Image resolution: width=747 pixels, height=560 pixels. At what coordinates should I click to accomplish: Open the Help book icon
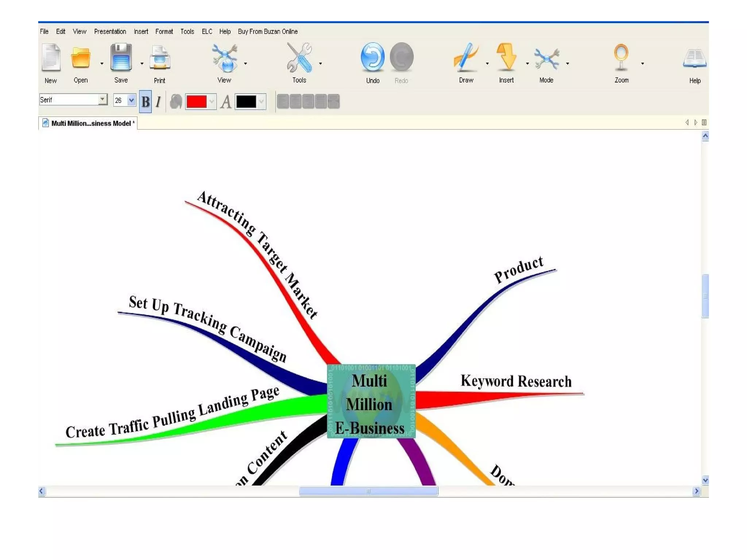coord(694,58)
